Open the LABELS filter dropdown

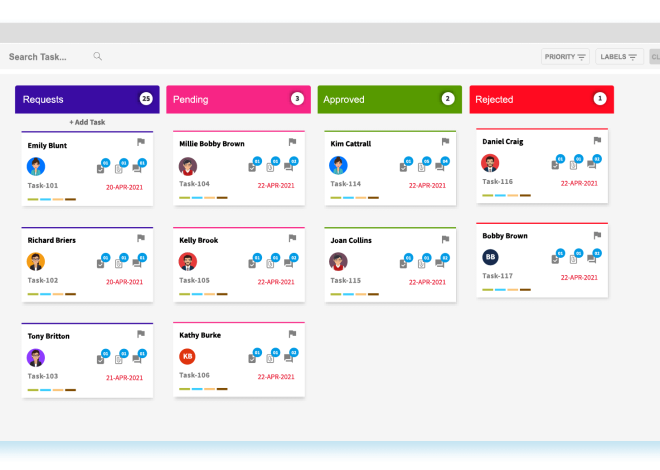coord(619,57)
